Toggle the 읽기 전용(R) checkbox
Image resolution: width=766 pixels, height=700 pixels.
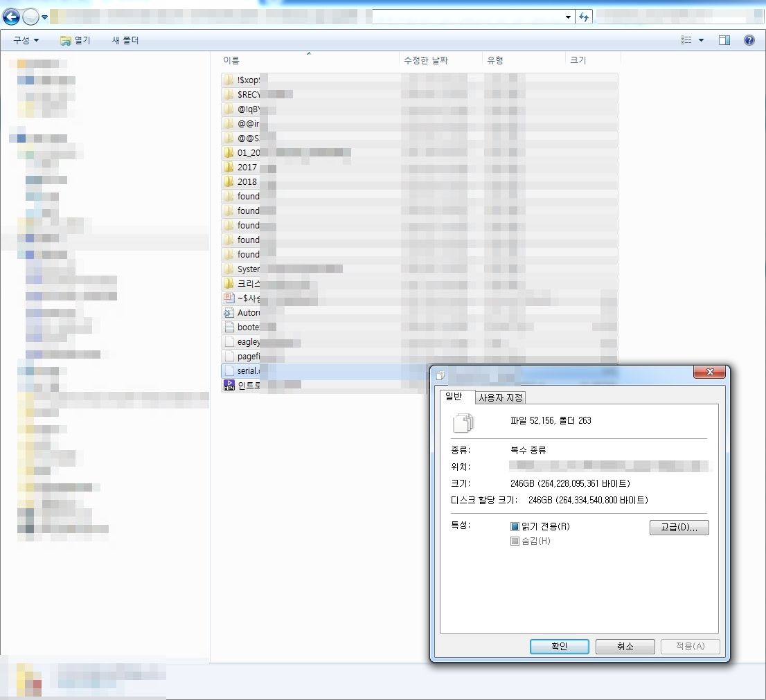(x=515, y=526)
